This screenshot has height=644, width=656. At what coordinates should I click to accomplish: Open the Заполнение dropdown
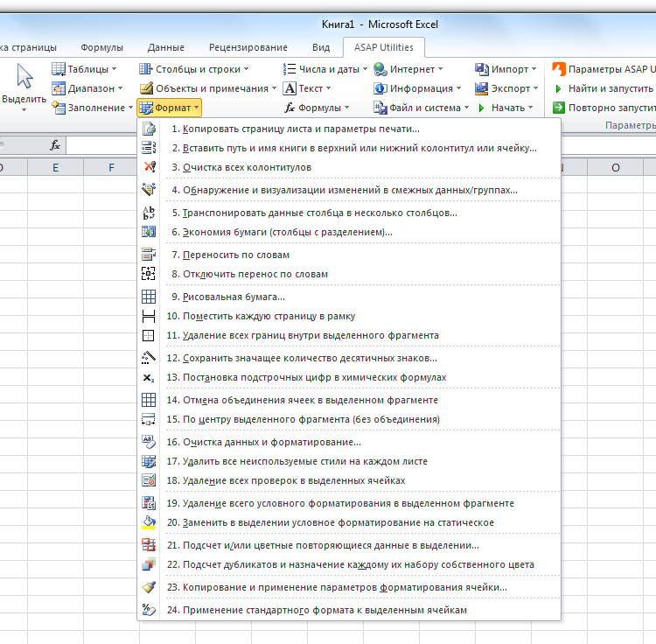point(93,108)
